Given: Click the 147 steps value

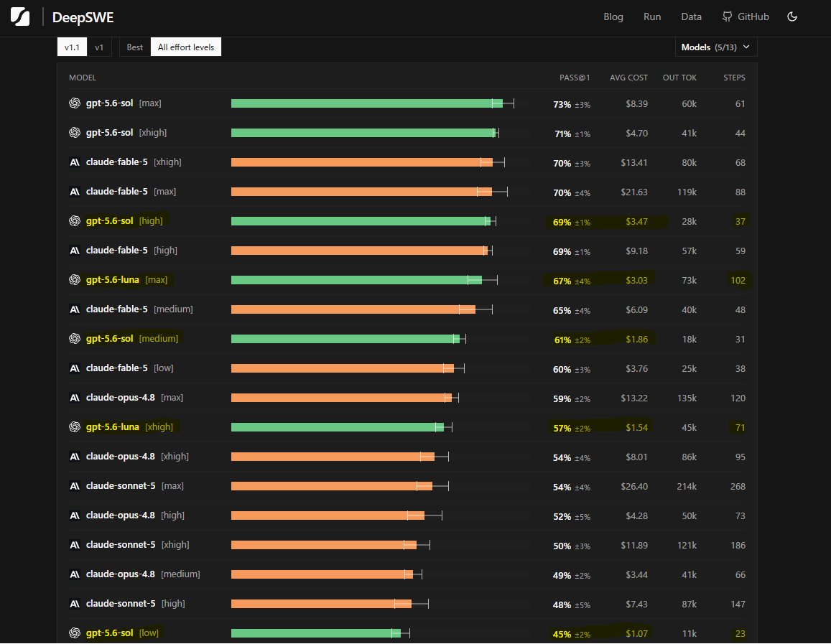Looking at the screenshot, I should pos(738,605).
